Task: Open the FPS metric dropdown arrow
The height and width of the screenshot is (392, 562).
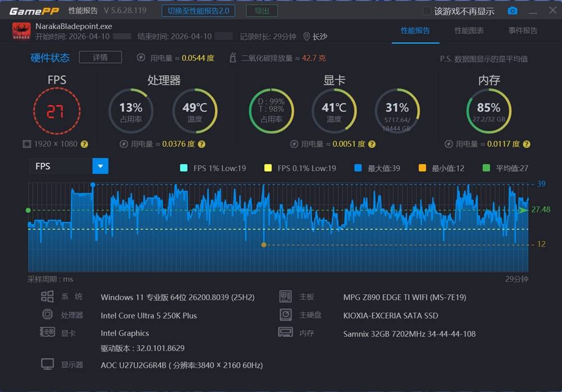Action: tap(101, 166)
